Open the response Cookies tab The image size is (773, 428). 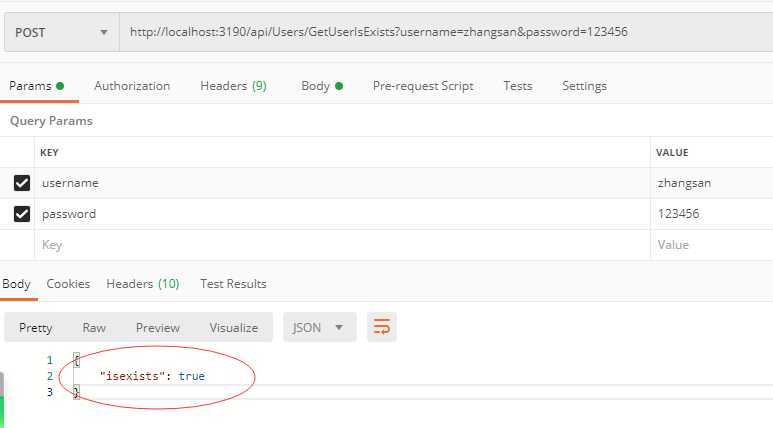click(x=68, y=284)
